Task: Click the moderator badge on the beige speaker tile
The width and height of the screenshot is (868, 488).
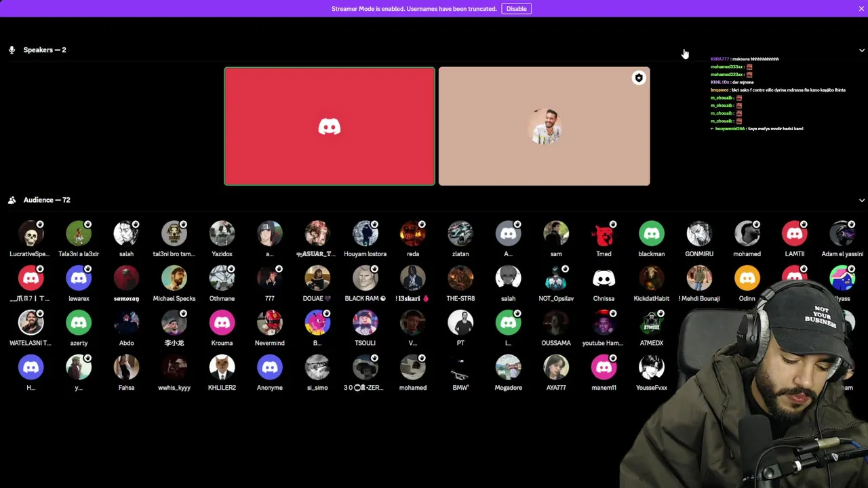Action: click(x=638, y=78)
